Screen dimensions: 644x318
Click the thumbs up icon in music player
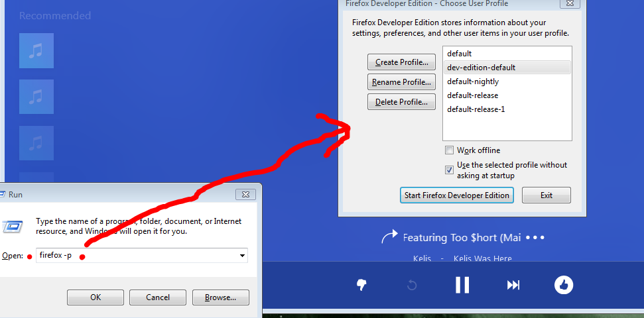[x=564, y=285]
